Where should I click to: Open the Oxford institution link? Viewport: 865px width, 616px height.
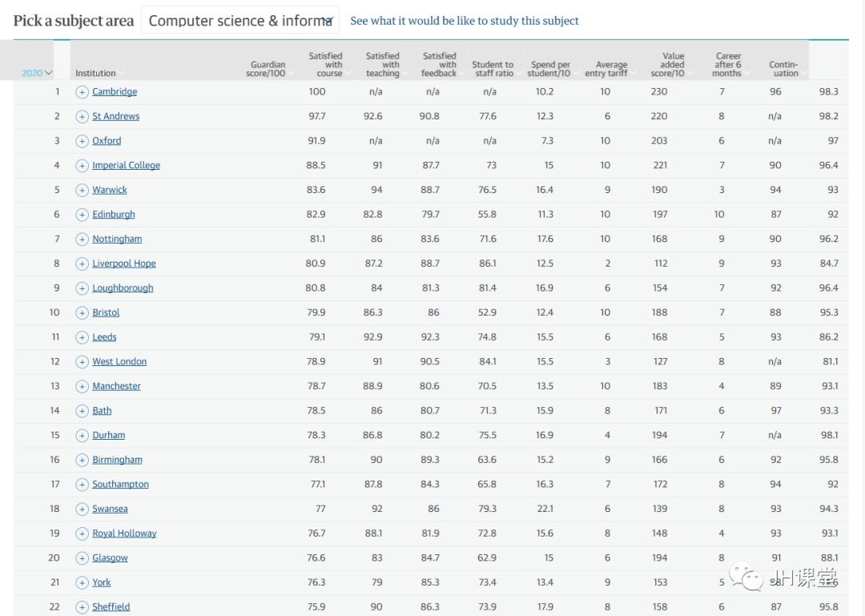107,141
